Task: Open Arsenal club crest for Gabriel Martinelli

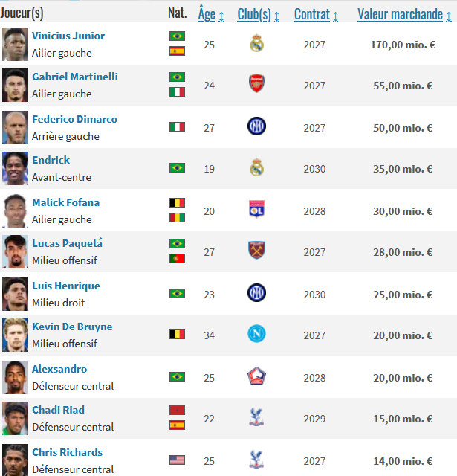Action: [x=256, y=83]
